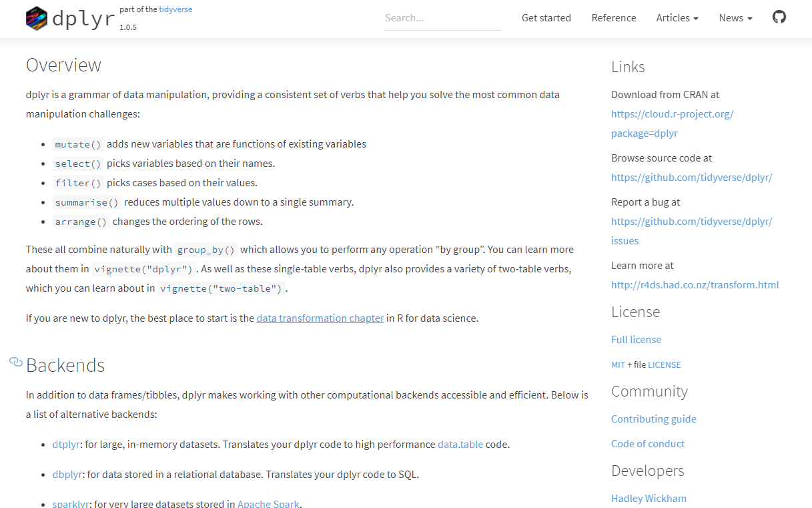The image size is (812, 508).
Task: Click the arrange() code text
Action: coord(81,222)
